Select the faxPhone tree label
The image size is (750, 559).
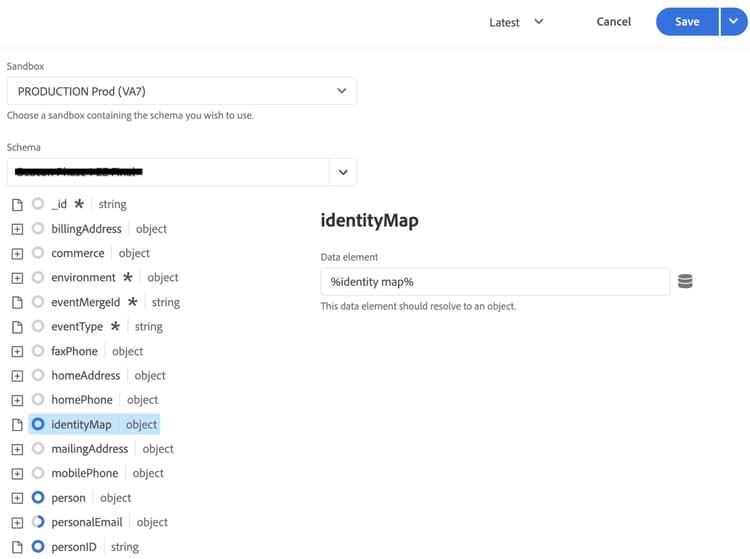75,351
